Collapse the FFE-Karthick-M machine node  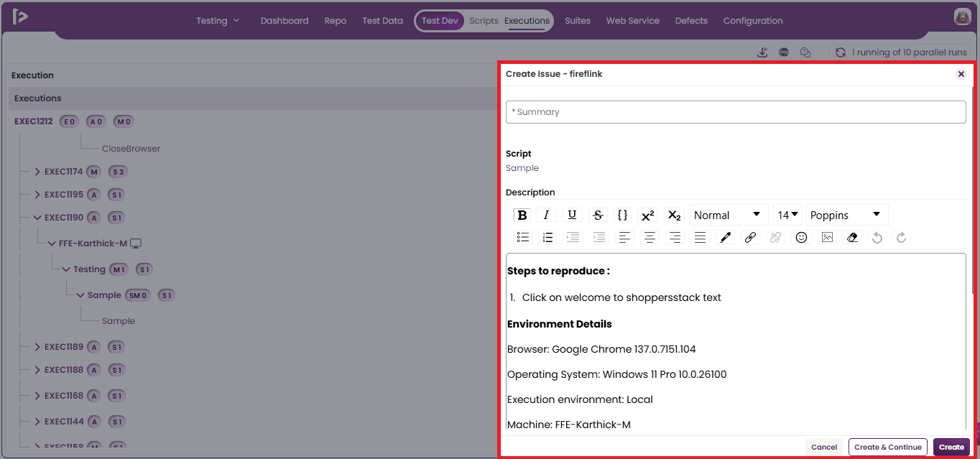(52, 244)
